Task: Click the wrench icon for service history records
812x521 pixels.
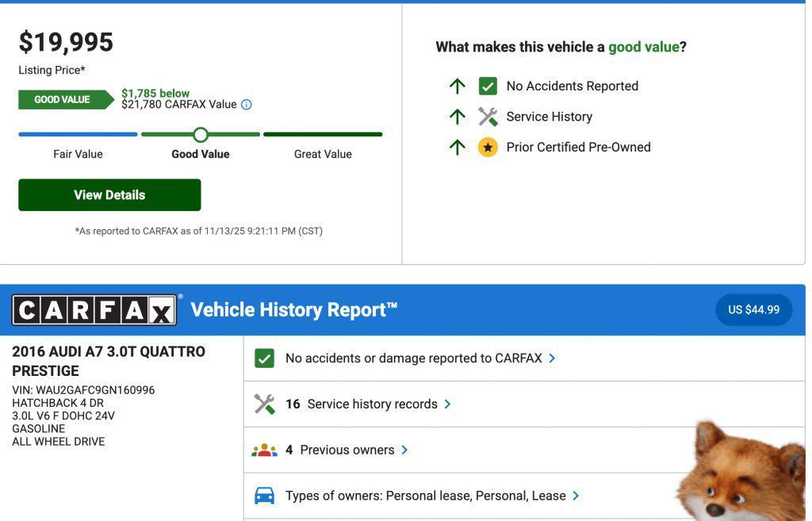Action: (264, 404)
